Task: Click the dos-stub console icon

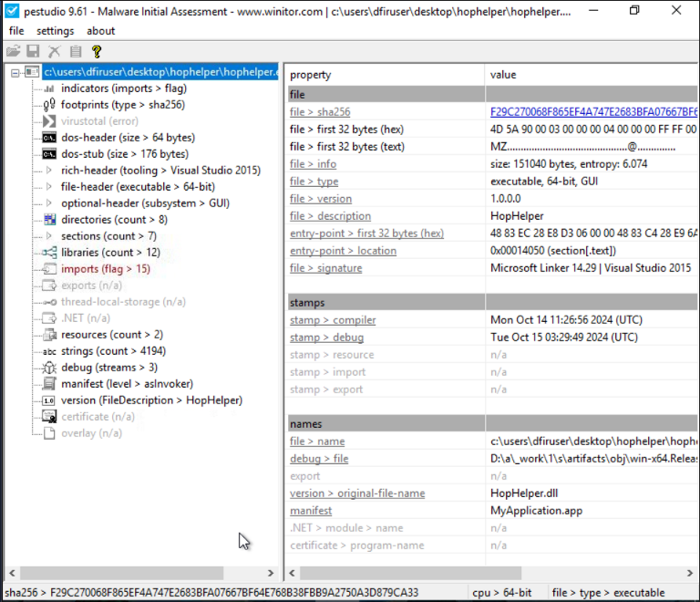Action: [x=49, y=154]
